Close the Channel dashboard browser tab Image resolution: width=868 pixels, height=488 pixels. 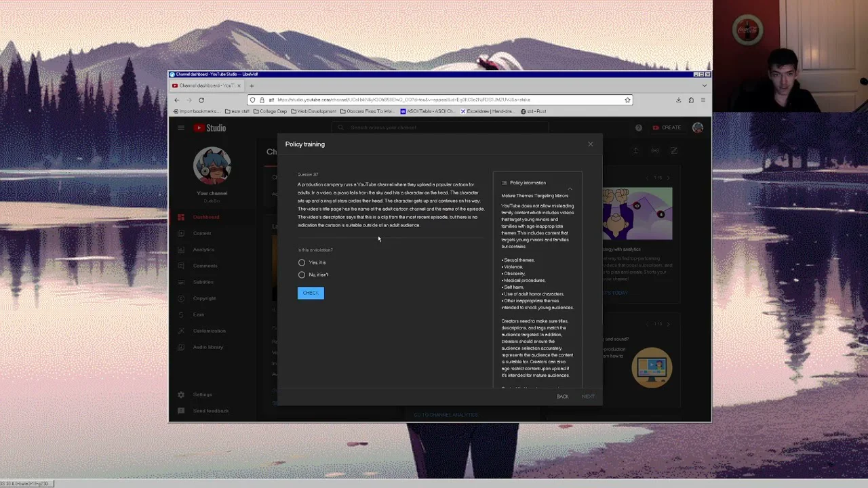[239, 85]
